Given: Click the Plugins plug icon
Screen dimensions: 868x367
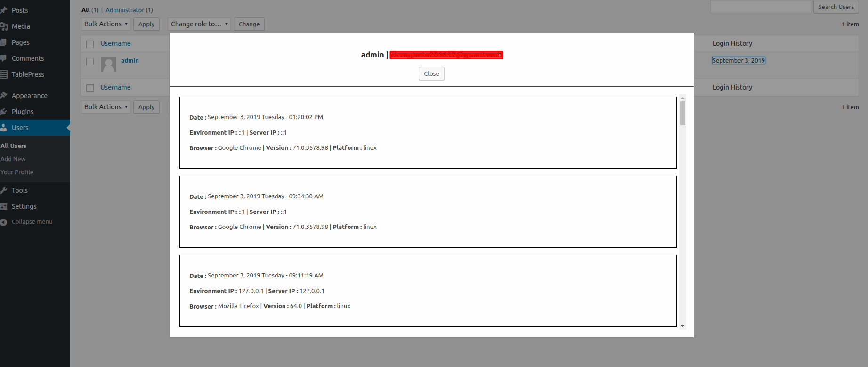Looking at the screenshot, I should (x=4, y=112).
